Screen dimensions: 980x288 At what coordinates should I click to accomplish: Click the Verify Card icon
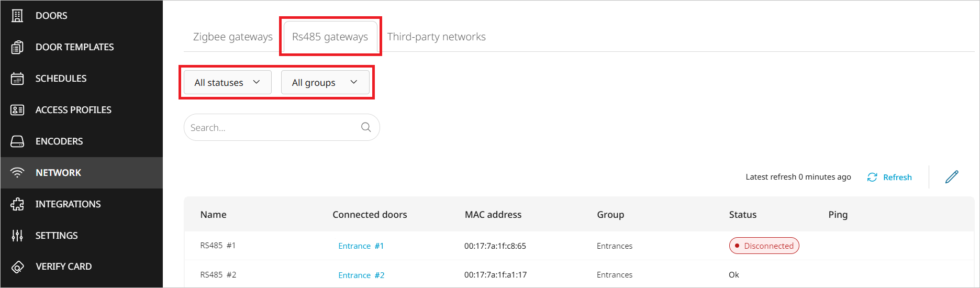[x=17, y=267]
